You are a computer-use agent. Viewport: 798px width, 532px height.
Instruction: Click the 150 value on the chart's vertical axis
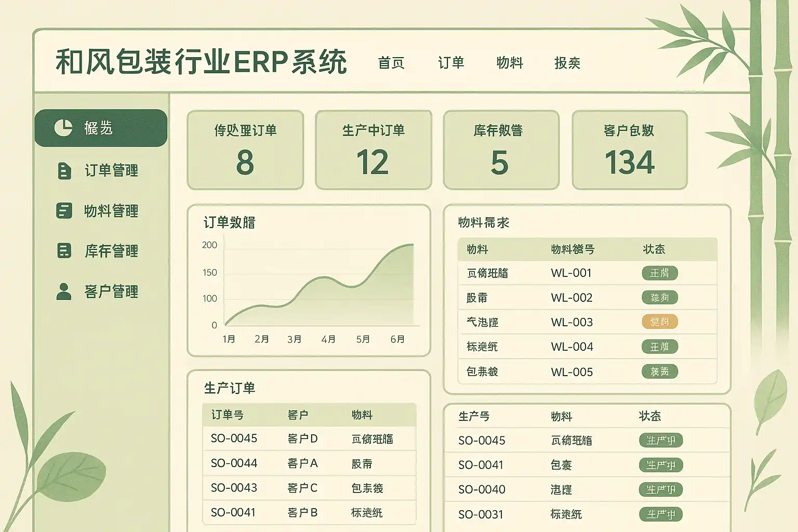point(210,273)
